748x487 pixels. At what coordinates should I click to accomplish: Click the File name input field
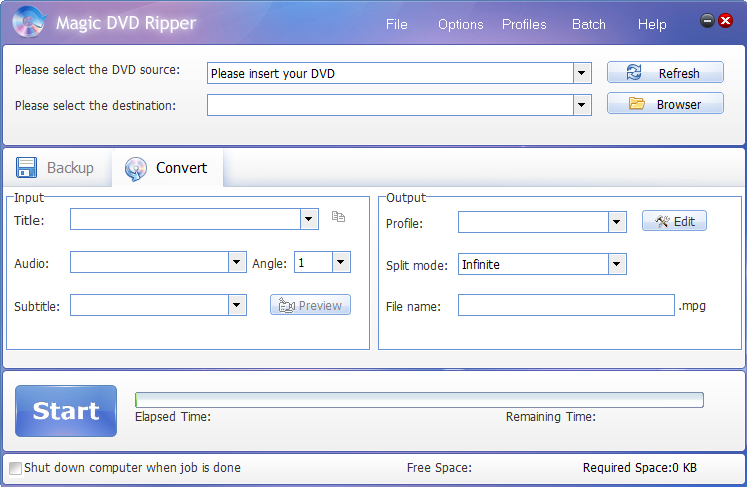tap(566, 305)
